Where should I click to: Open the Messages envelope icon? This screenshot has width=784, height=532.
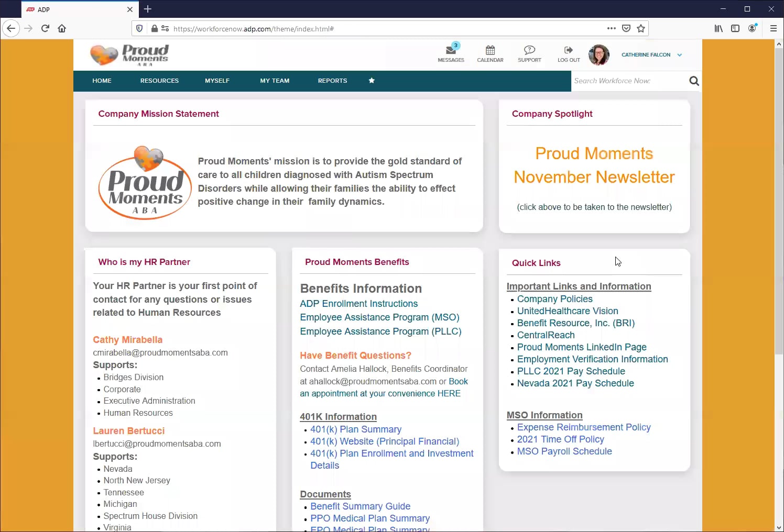pyautogui.click(x=451, y=50)
